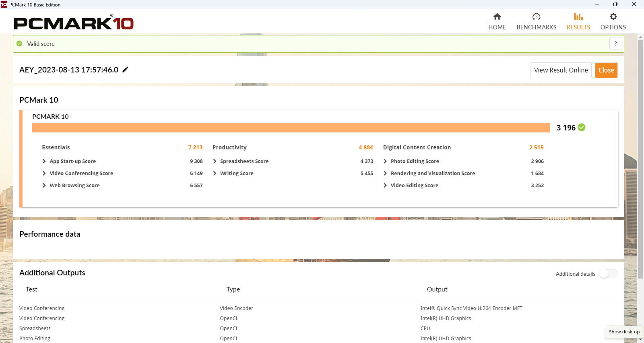The height and width of the screenshot is (343, 644).
Task: Click the Essentials score 7 213
Action: [195, 147]
